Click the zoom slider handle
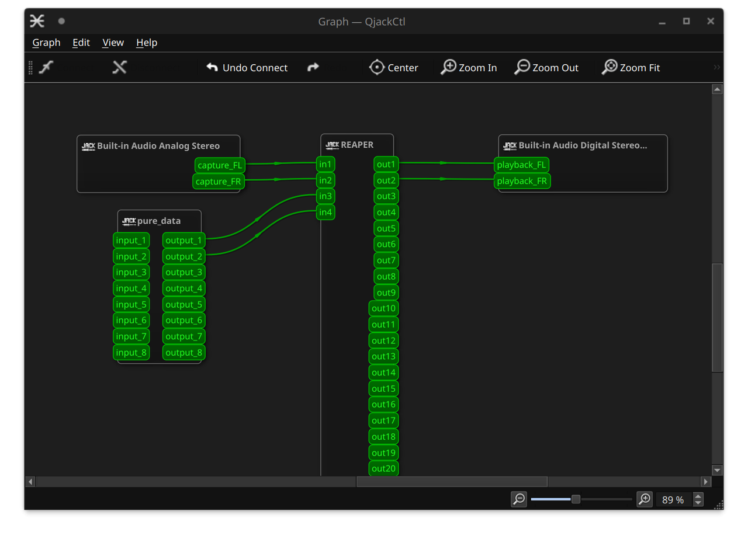 [576, 499]
